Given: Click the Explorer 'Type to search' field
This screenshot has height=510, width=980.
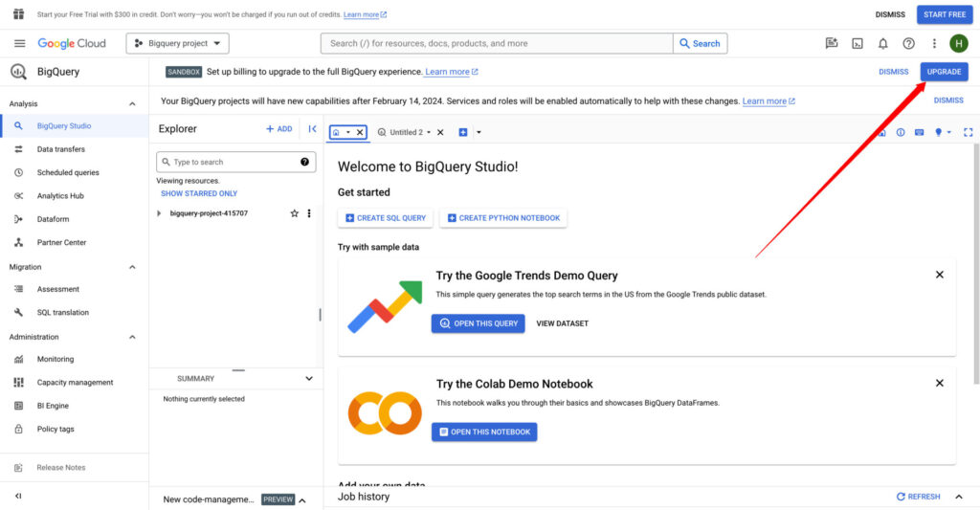Looking at the screenshot, I should coord(230,163).
